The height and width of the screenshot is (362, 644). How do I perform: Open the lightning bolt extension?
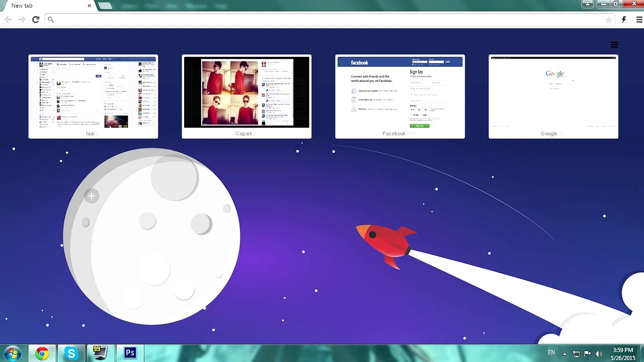(x=624, y=20)
